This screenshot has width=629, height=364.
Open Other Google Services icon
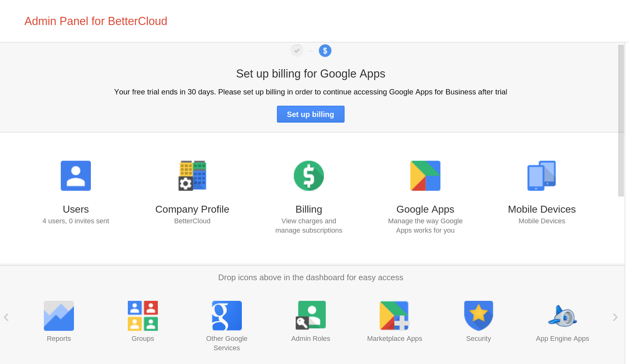click(x=227, y=316)
